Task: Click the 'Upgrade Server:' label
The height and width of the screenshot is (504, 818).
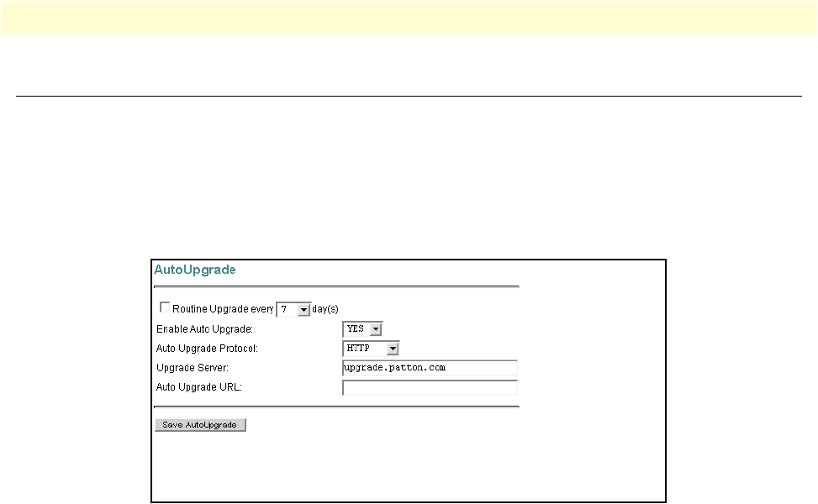Action: tap(193, 367)
